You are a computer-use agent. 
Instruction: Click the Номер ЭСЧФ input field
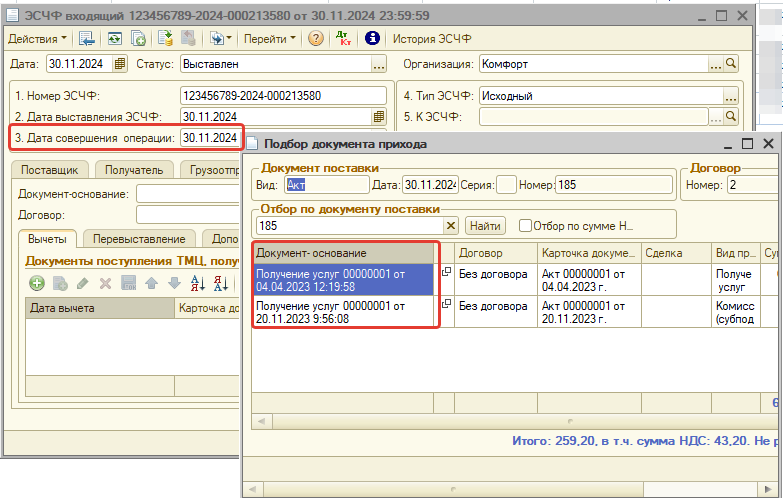(x=283, y=96)
